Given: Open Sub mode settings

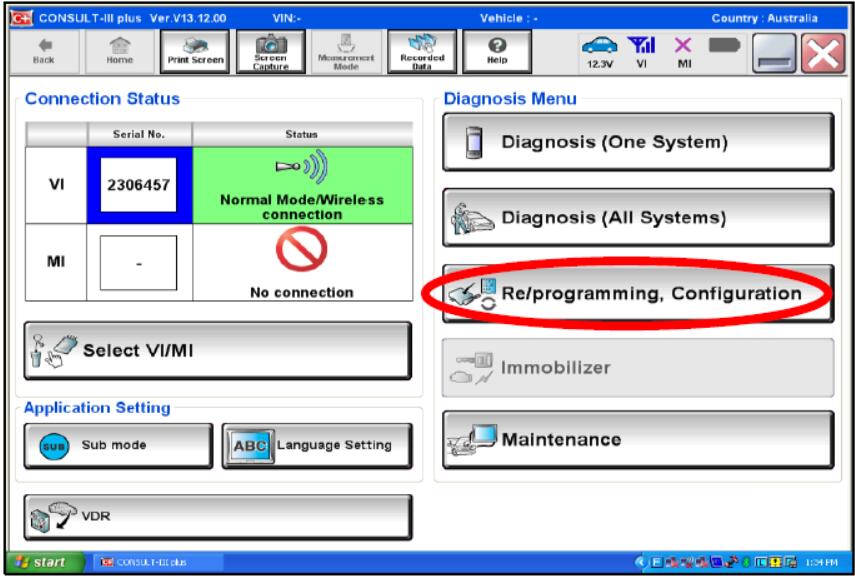Looking at the screenshot, I should pyautogui.click(x=118, y=446).
